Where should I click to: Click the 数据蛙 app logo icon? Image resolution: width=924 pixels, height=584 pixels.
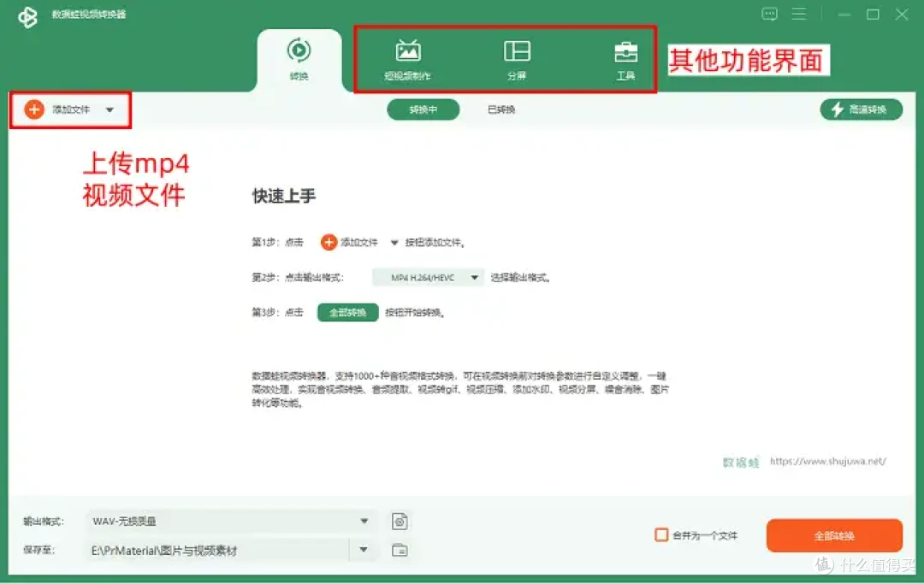tap(27, 16)
